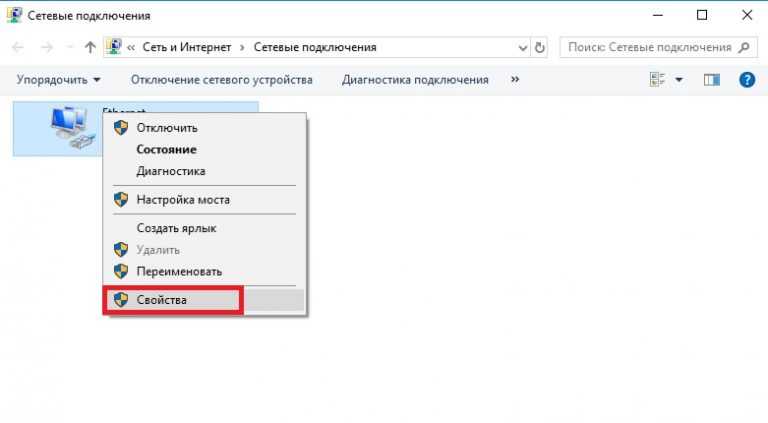The image size is (768, 423).
Task: Expand the address bar history dropdown
Action: point(523,48)
